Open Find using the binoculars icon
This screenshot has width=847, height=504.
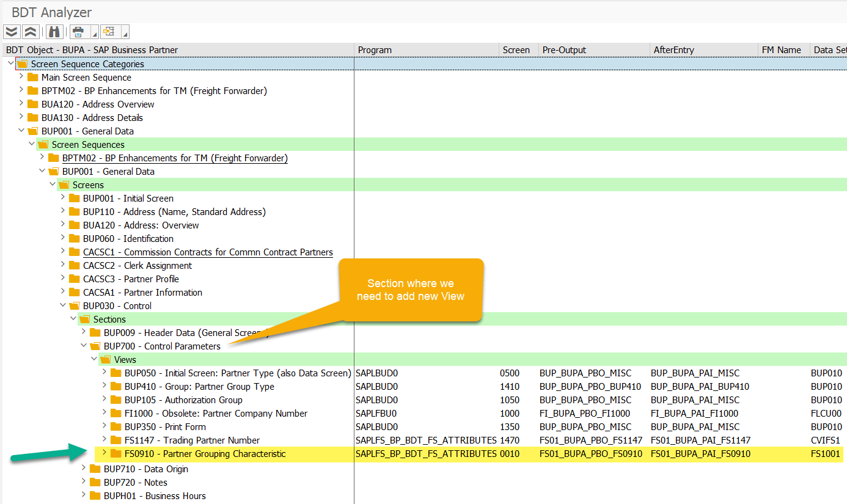click(54, 31)
